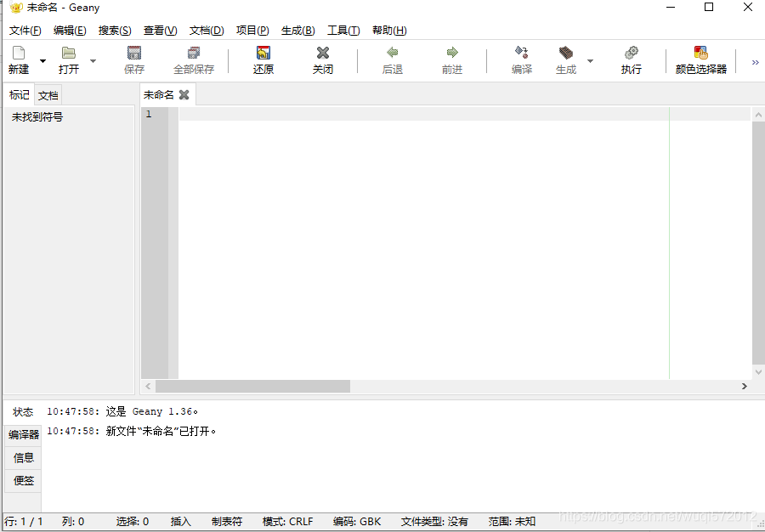Expand the toolbar overflow chevron

pyautogui.click(x=756, y=62)
